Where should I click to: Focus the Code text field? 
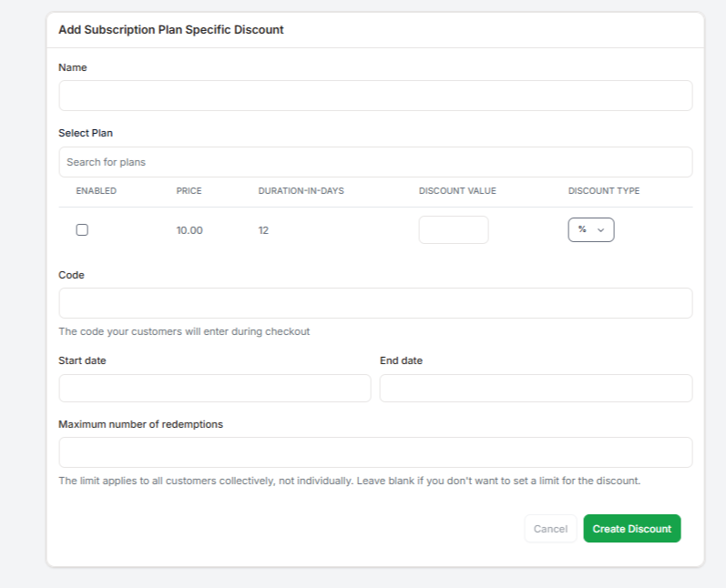375,303
